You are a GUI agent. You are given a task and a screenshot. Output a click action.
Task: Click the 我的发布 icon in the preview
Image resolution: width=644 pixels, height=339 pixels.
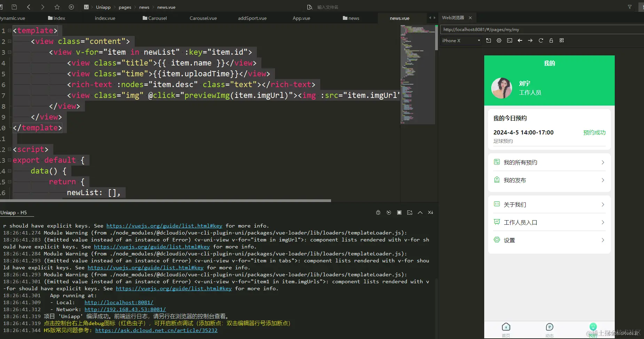click(x=497, y=180)
